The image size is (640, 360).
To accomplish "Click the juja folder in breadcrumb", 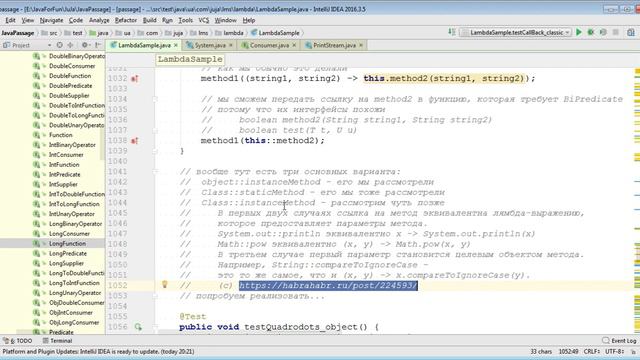I will point(174,33).
